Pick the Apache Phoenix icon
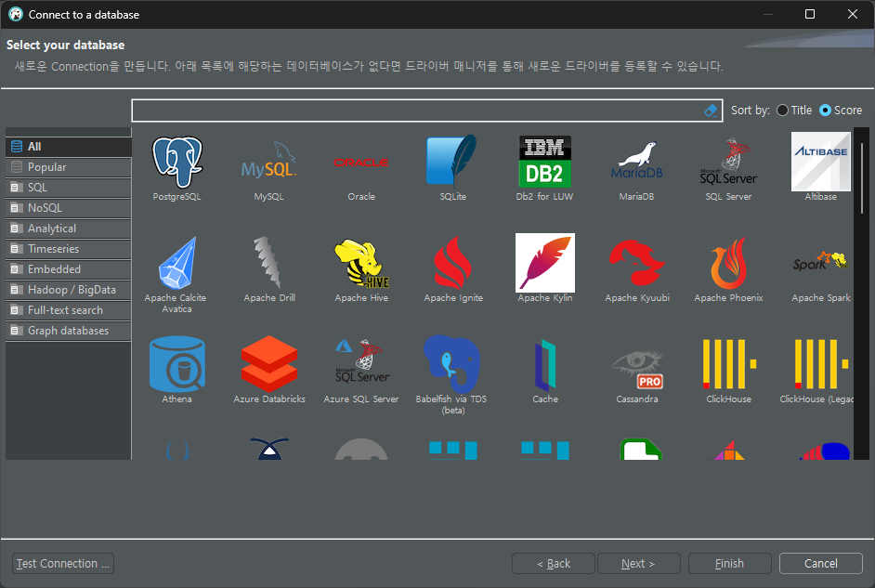Viewport: 875px width, 588px height. click(x=728, y=263)
